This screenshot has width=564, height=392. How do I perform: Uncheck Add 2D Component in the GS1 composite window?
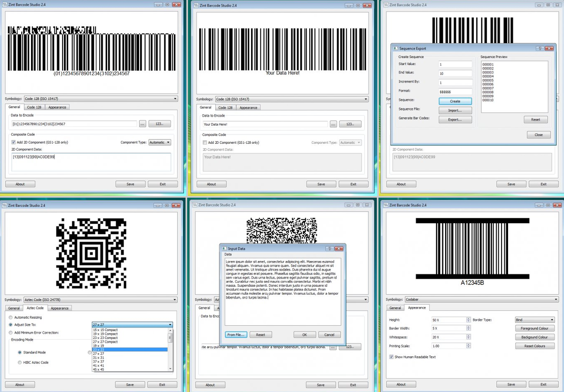click(13, 142)
